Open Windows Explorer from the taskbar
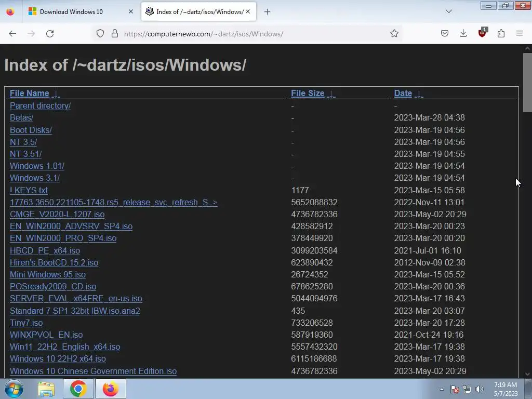The height and width of the screenshot is (399, 532). pos(46,389)
